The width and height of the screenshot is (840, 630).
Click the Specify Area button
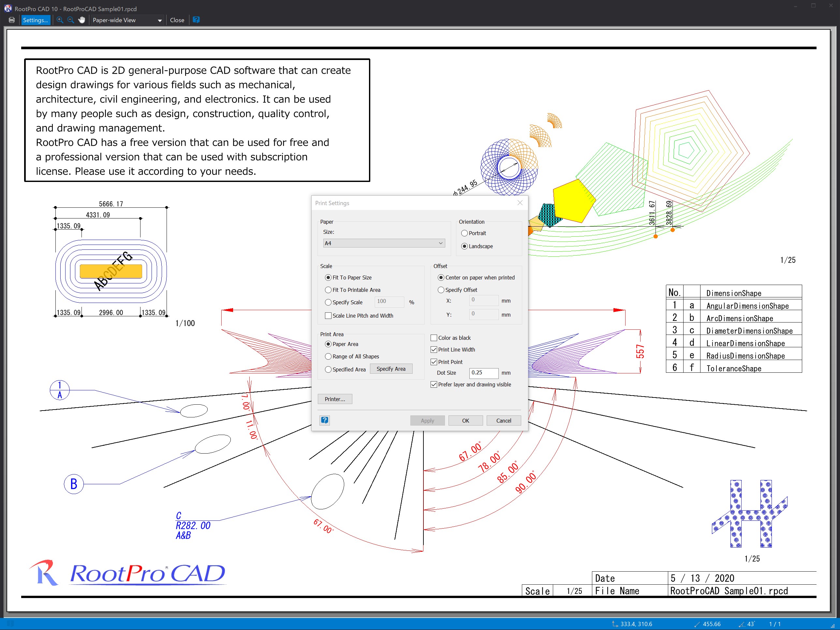point(391,369)
